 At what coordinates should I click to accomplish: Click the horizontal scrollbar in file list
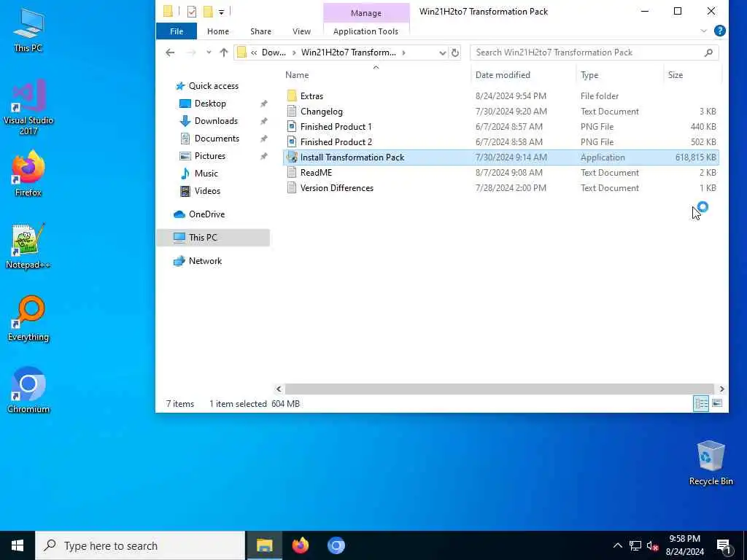pos(500,389)
